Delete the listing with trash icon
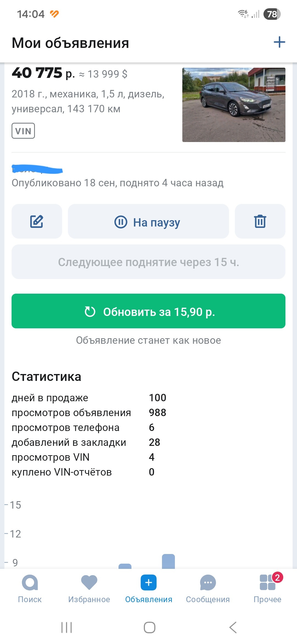 click(260, 221)
